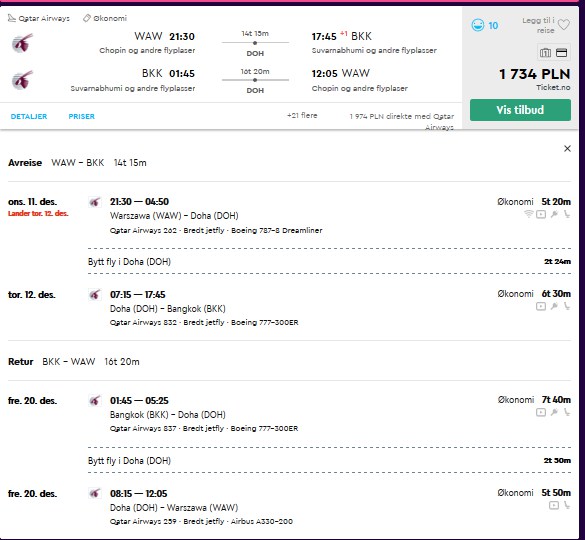
Task: Click the wifi icon on Warszawa–Doha flight
Action: (x=528, y=214)
